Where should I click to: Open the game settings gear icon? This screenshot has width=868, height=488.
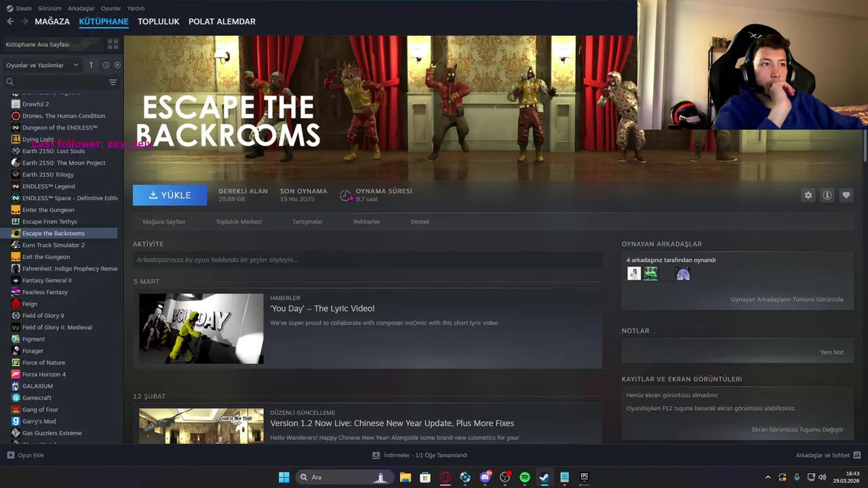click(808, 195)
